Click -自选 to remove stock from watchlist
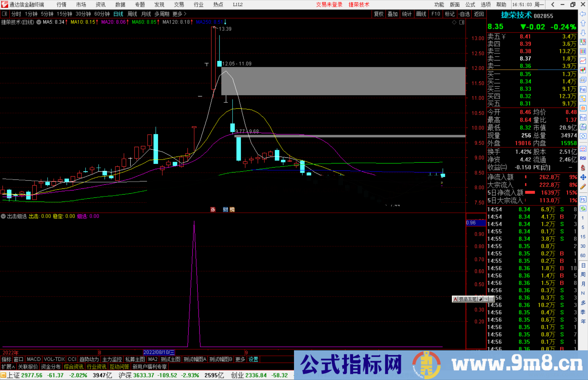 point(465,14)
